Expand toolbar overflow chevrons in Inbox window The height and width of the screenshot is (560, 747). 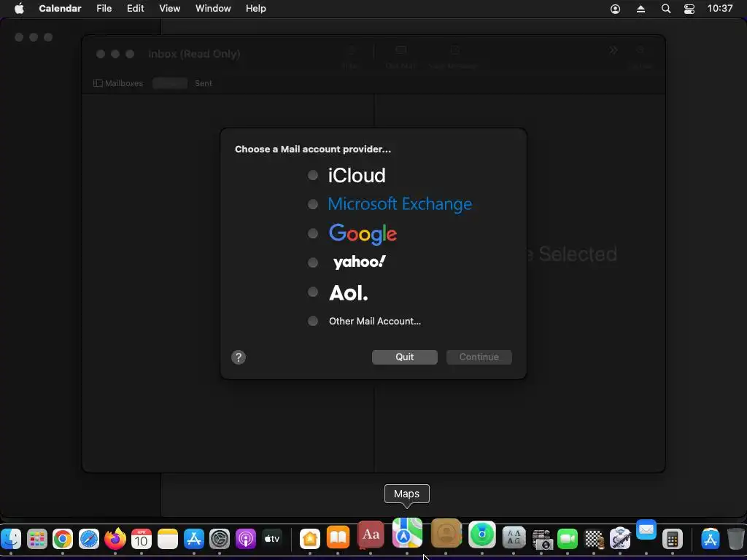(x=613, y=50)
